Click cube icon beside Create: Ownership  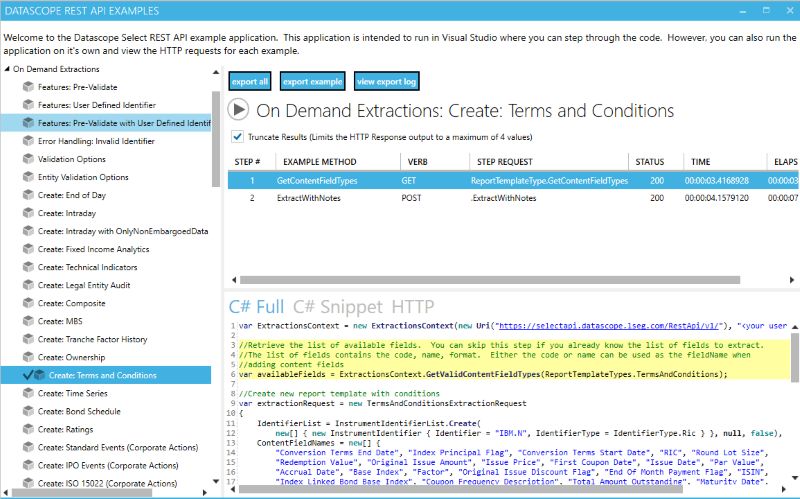click(28, 357)
